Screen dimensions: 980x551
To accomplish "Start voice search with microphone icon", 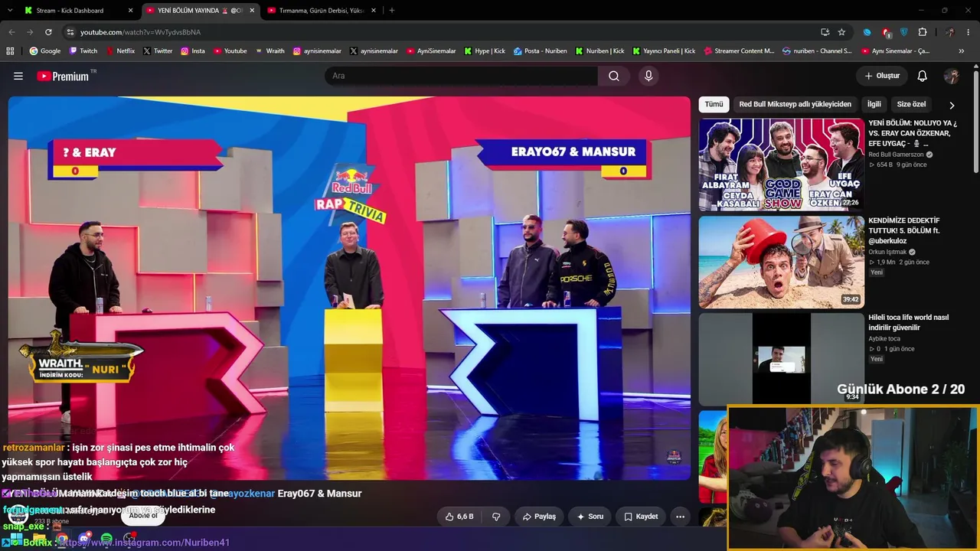I will (648, 76).
